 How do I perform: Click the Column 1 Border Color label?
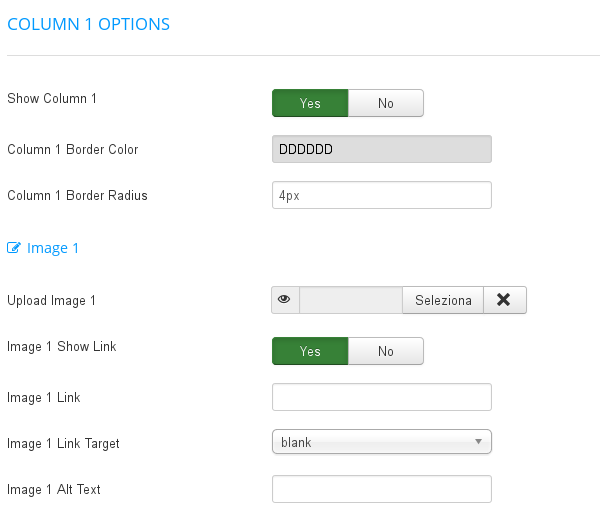[73, 149]
